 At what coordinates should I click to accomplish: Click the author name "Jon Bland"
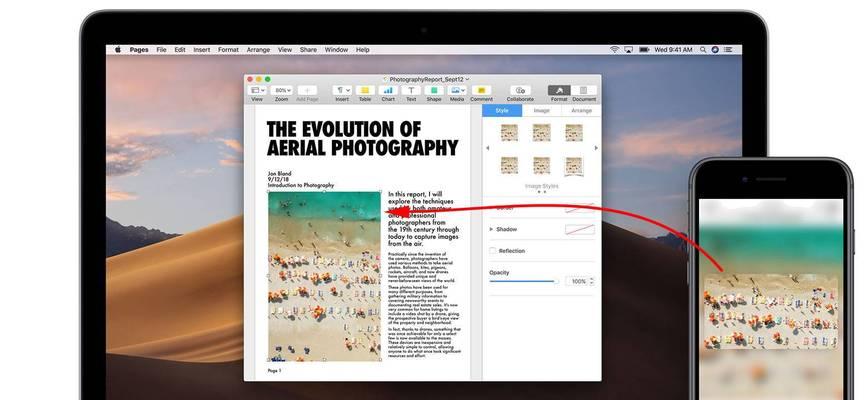(279, 174)
